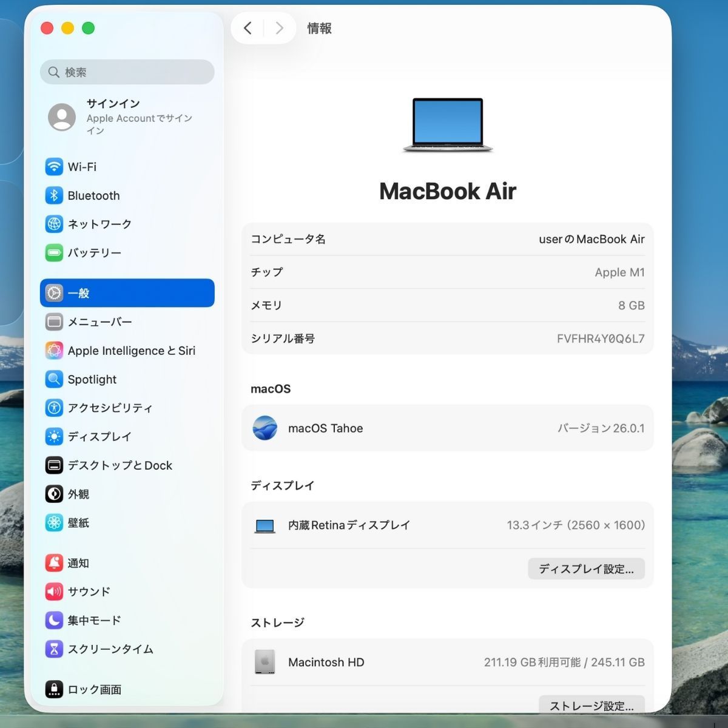Select Apple Intelligence と Siri entry
Image resolution: width=728 pixels, height=728 pixels.
tap(131, 351)
